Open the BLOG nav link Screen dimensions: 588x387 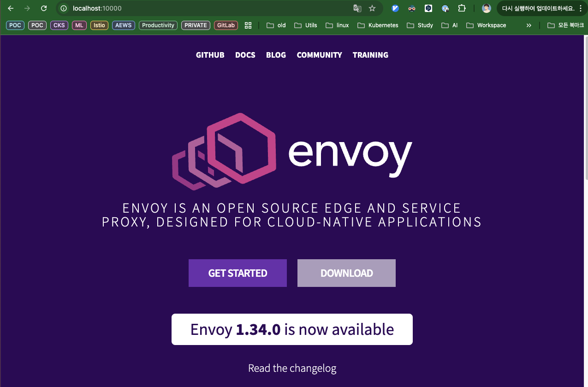(x=276, y=55)
